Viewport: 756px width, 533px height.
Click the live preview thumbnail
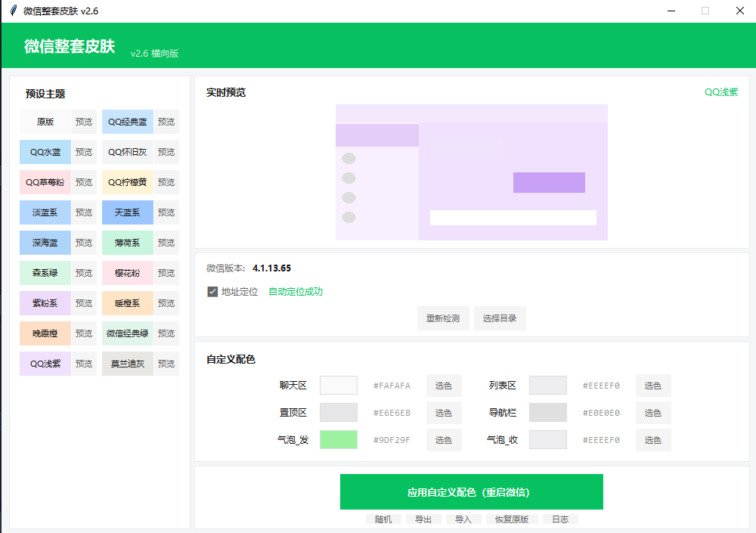[x=472, y=172]
